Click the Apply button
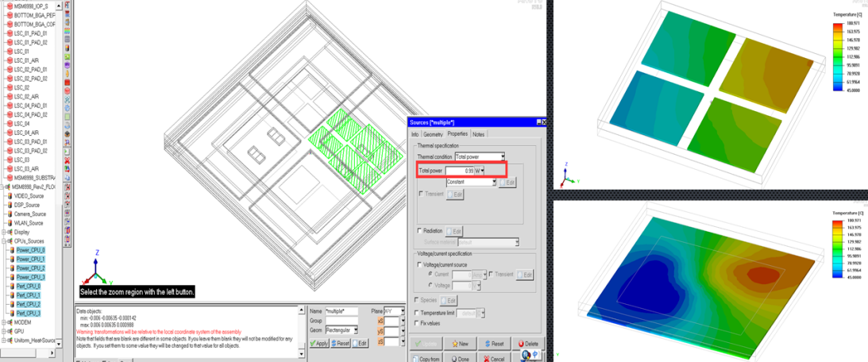 (317, 343)
